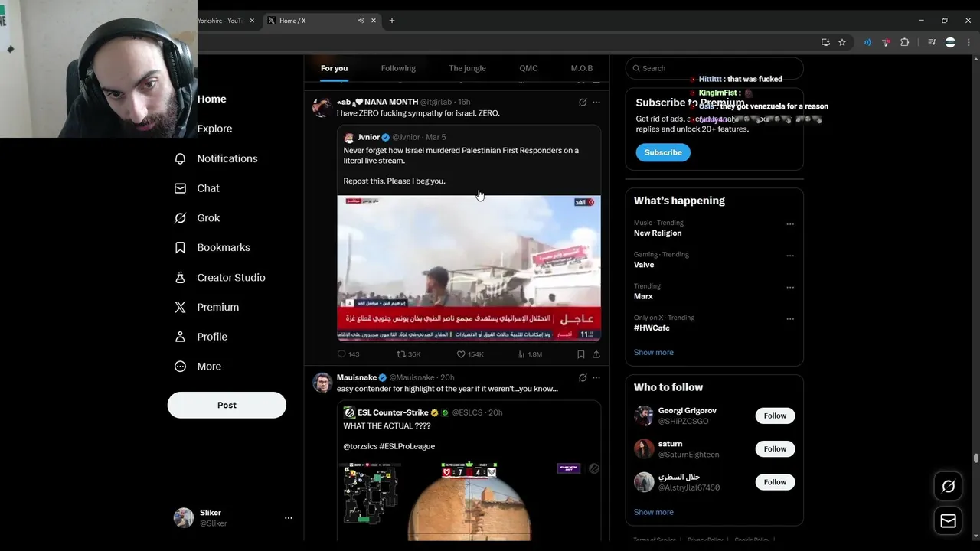
Task: Switch to For you tab
Action: [334, 68]
